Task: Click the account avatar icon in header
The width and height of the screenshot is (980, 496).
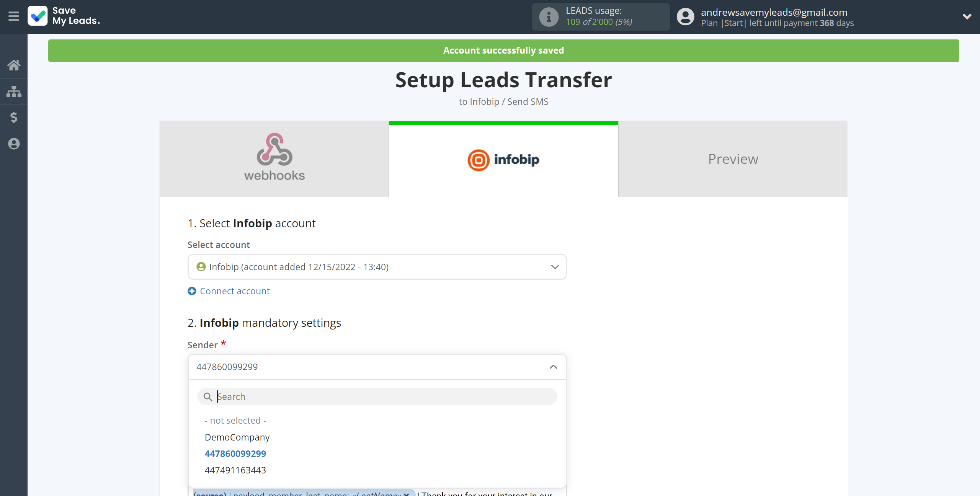Action: (685, 17)
